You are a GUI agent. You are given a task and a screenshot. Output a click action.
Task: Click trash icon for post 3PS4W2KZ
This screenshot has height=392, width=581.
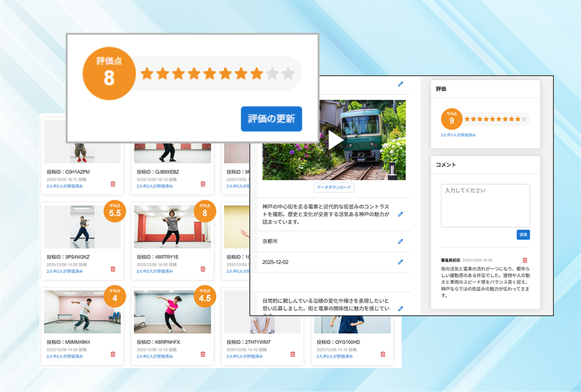[113, 269]
